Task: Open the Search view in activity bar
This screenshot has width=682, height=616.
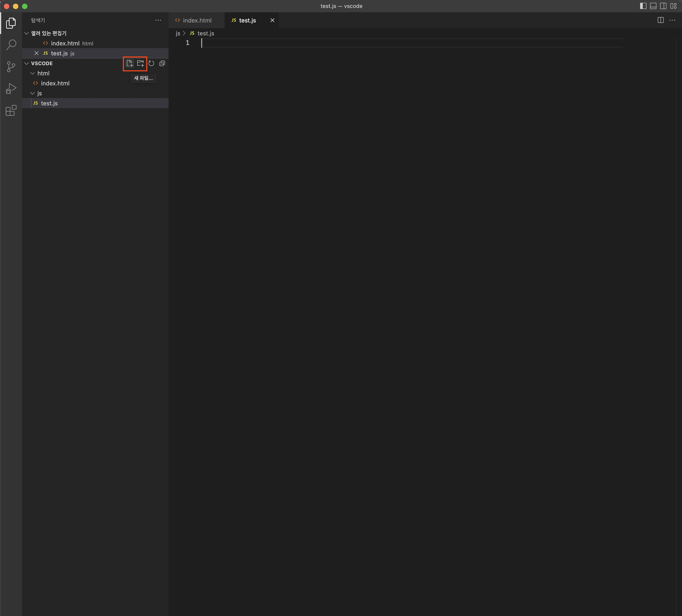Action: (11, 45)
